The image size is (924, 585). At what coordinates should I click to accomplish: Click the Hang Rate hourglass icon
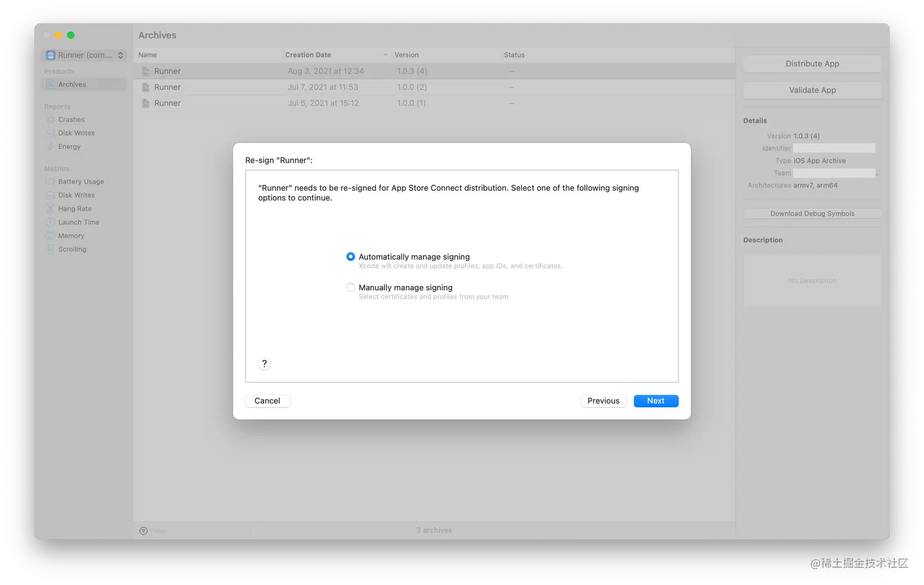(50, 208)
